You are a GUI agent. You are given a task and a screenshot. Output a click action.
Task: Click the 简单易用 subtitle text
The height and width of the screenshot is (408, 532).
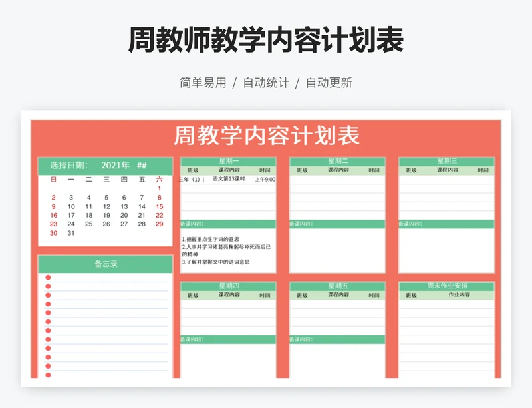point(203,83)
